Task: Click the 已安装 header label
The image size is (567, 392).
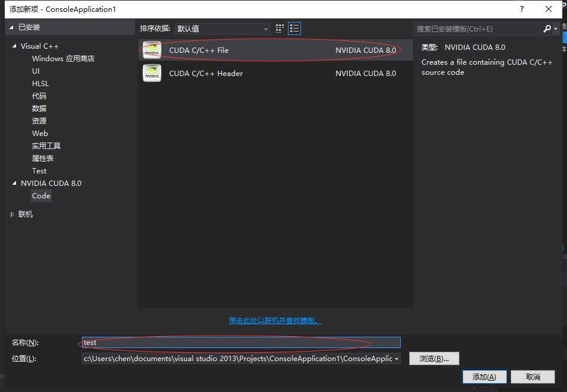Action: point(29,27)
